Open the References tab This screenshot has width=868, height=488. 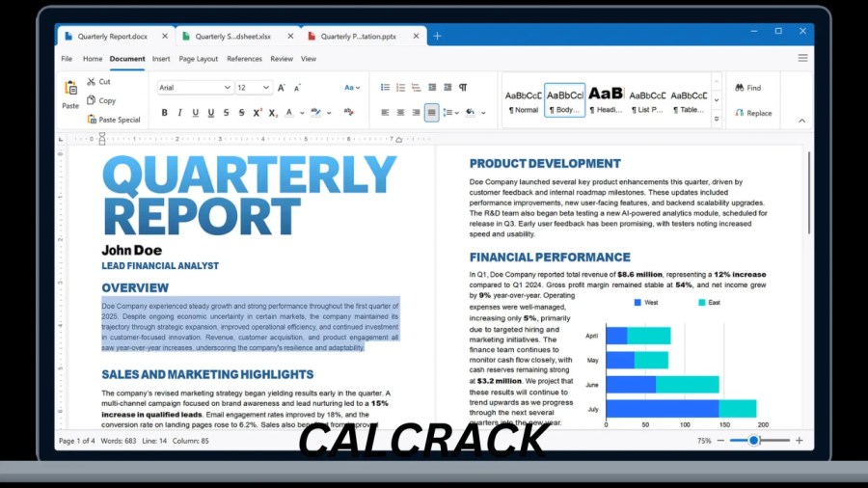[x=244, y=59]
